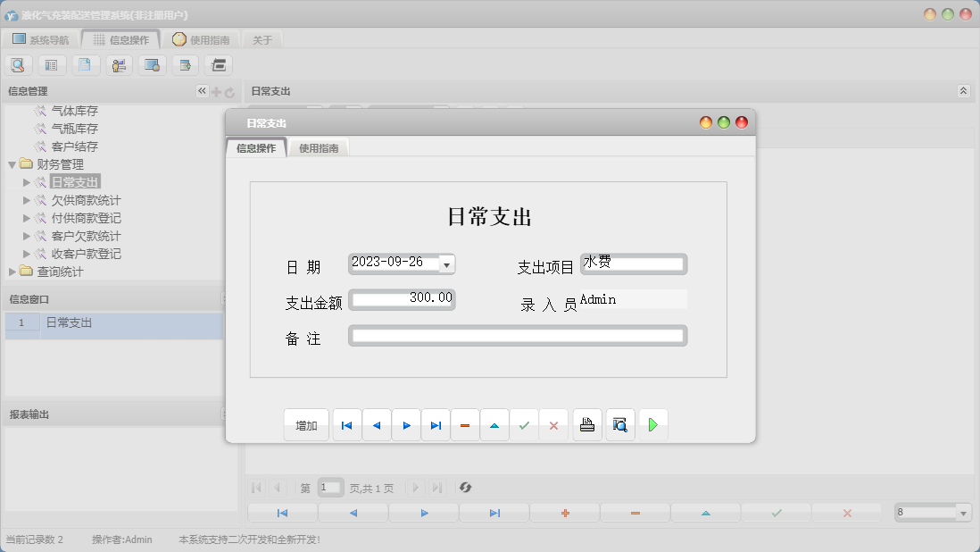Click the green confirm checkmark icon
The height and width of the screenshot is (552, 980).
tap(525, 424)
